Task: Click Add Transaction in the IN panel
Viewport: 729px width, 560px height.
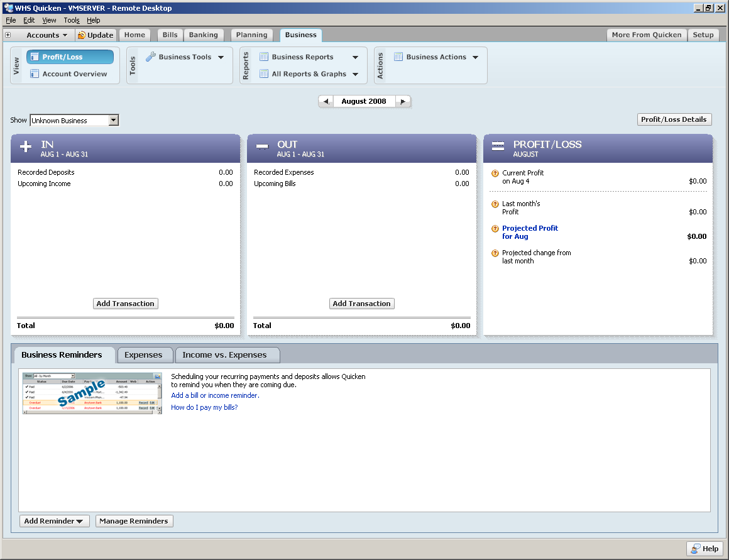Action: [x=126, y=304]
